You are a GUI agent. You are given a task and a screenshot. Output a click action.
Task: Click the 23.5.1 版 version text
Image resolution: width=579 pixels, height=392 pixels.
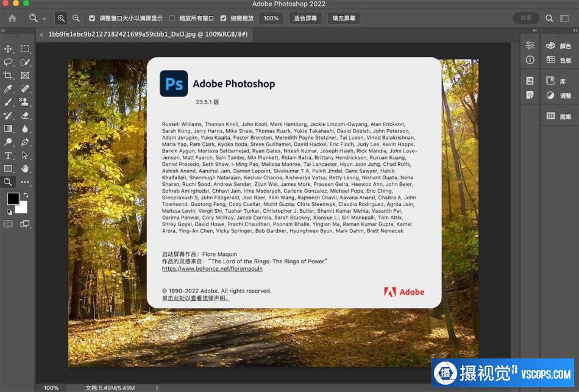pos(207,102)
